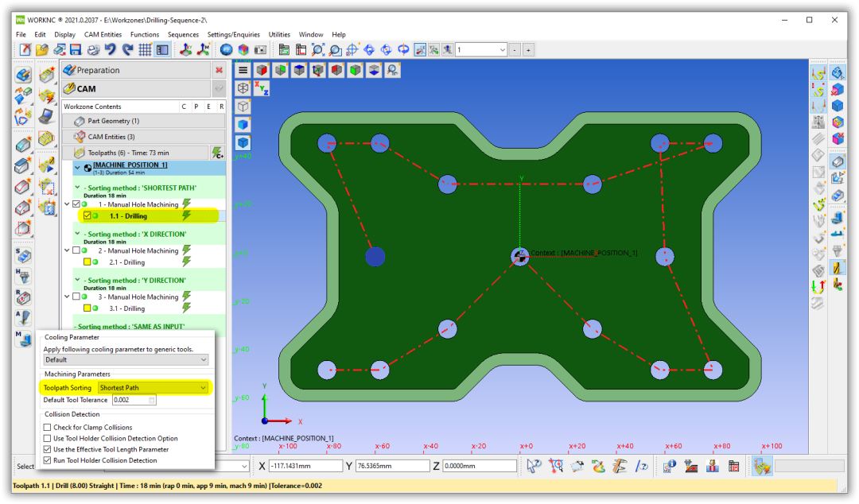Click the caliper measure icon
The width and height of the screenshot is (859, 504).
point(620,466)
